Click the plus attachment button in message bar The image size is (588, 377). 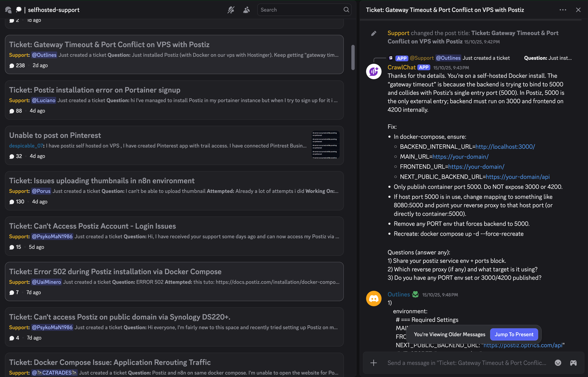click(x=373, y=363)
